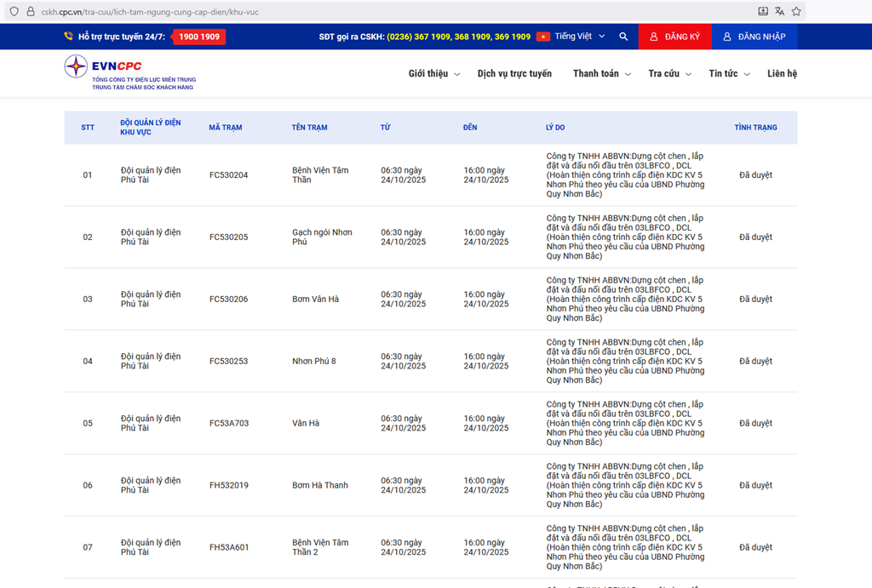872x588 pixels.
Task: Click the browser URL address field
Action: [x=383, y=12]
